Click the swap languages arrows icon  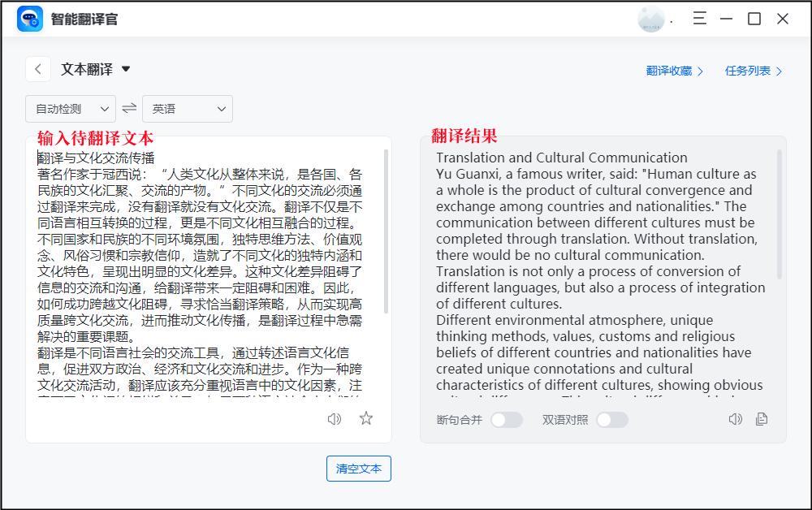129,108
